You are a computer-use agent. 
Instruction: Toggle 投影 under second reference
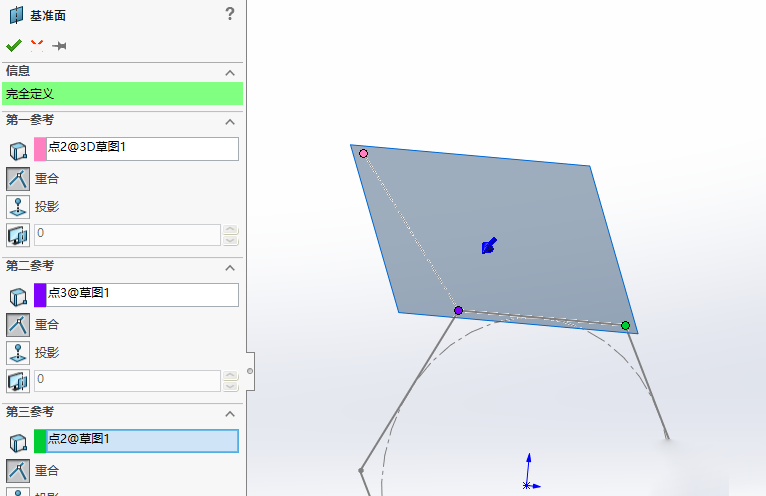[x=18, y=353]
